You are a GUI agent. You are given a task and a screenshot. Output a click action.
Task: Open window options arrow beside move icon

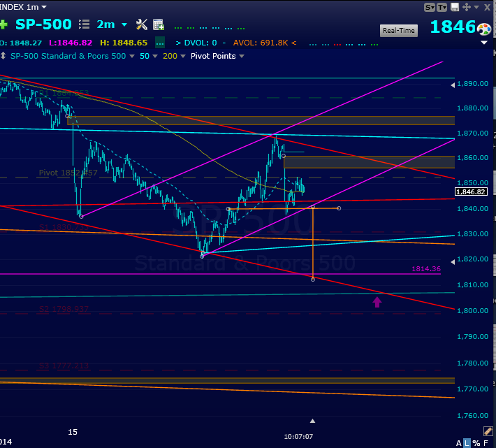tap(476, 7)
